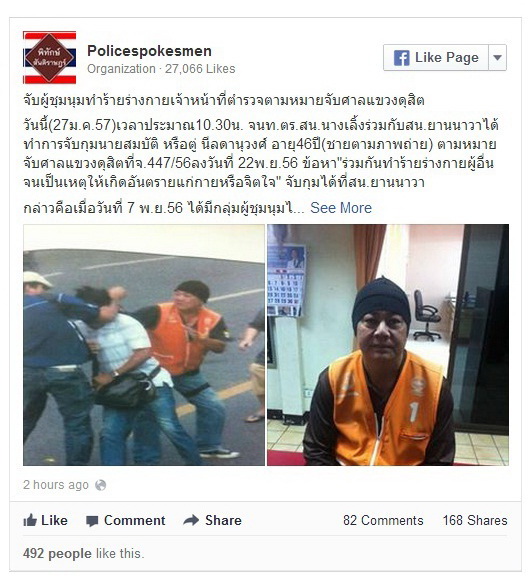Open the Like Page dropdown arrow
The width and height of the screenshot is (530, 577).
click(x=497, y=58)
